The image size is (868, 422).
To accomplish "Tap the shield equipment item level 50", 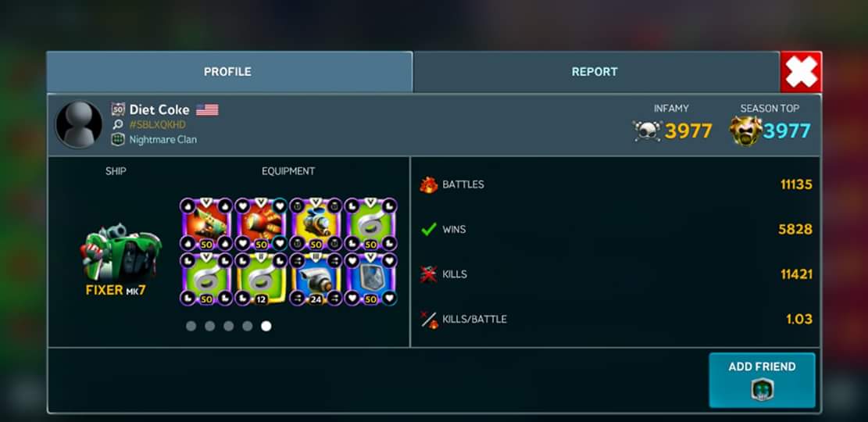I will 370,279.
